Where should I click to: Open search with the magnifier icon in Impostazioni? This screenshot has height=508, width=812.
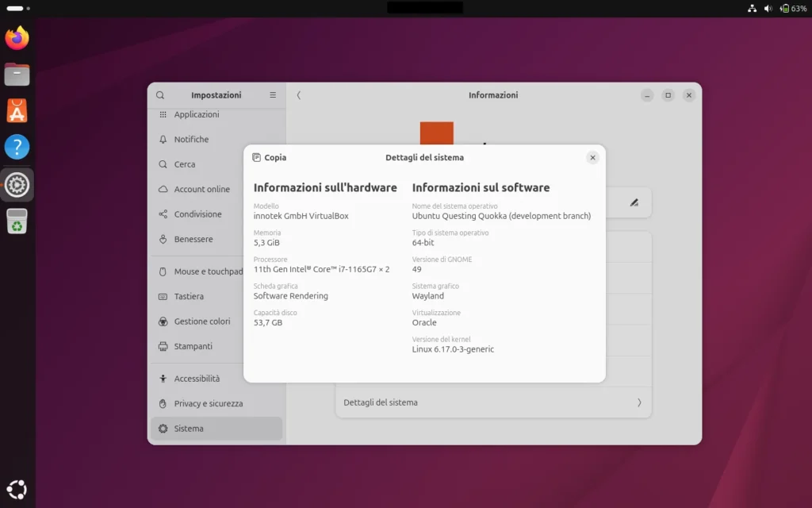coord(160,94)
